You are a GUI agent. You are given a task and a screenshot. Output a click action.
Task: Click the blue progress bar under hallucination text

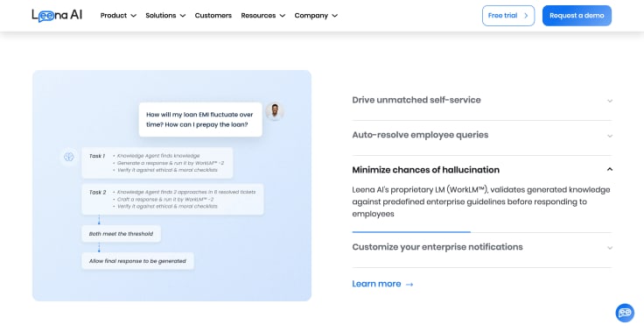point(411,232)
